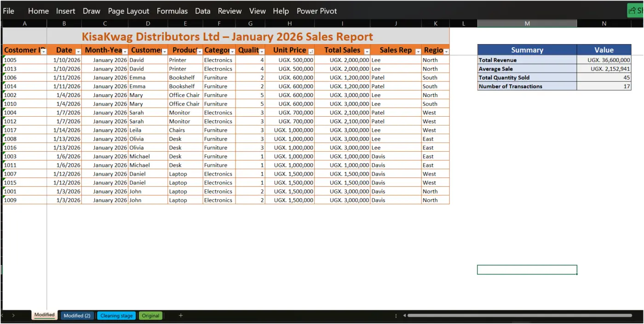Image resolution: width=644 pixels, height=324 pixels.
Task: Switch to the Home ribbon tab
Action: pyautogui.click(x=38, y=11)
